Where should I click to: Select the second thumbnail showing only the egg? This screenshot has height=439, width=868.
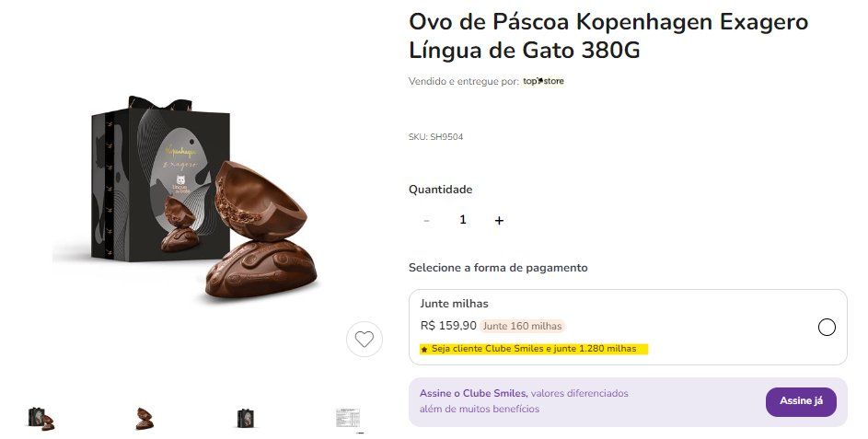point(145,419)
